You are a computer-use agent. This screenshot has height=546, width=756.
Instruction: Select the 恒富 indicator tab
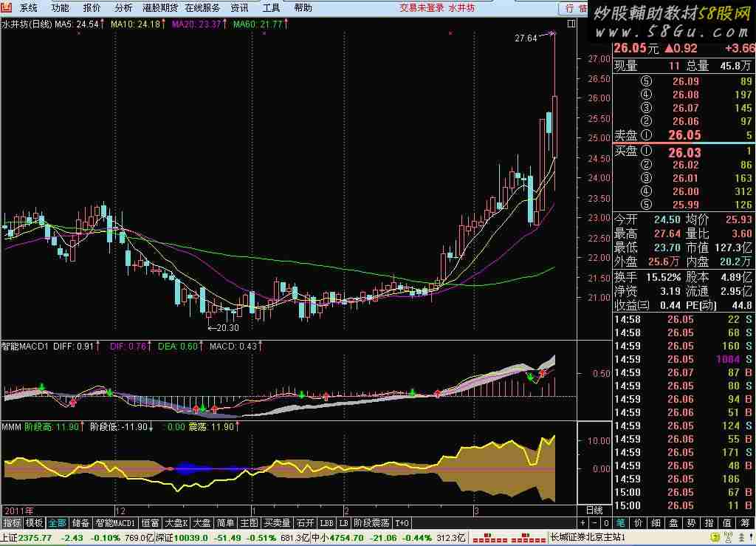coord(150,523)
